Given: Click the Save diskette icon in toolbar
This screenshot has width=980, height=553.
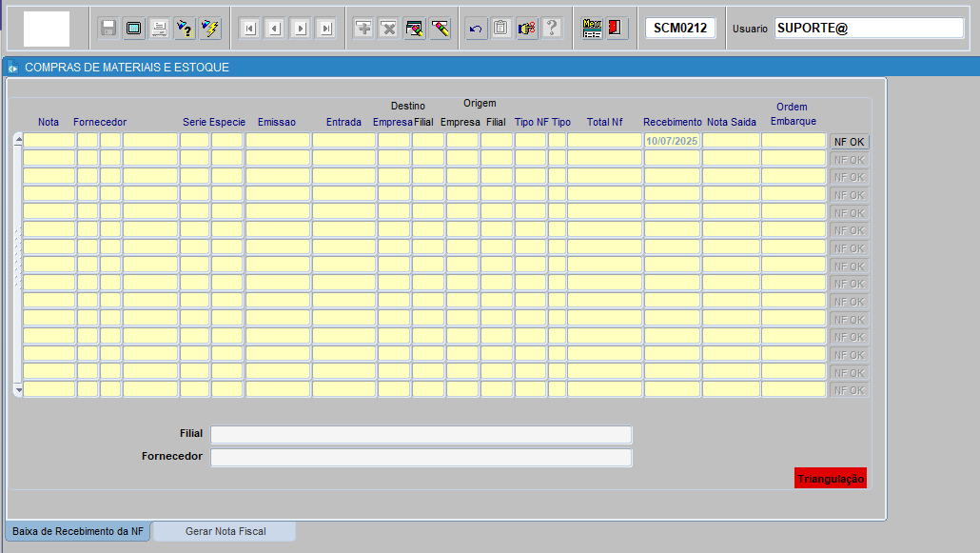Looking at the screenshot, I should coord(108,29).
